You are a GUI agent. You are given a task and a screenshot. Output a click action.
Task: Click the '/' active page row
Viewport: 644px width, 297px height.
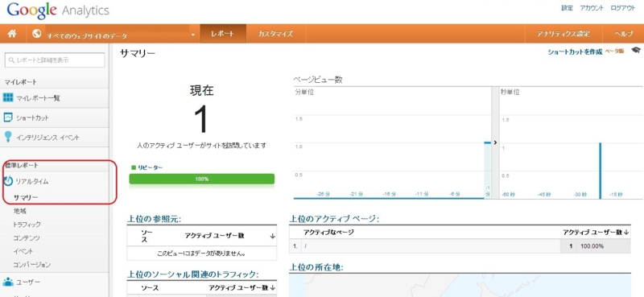click(x=460, y=246)
